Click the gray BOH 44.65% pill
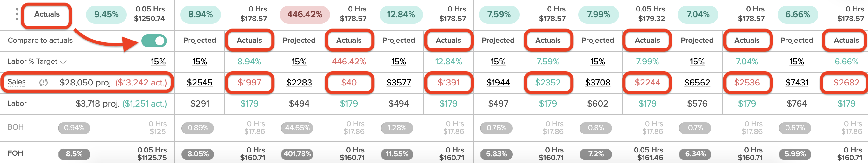The image size is (868, 163). pyautogui.click(x=297, y=128)
